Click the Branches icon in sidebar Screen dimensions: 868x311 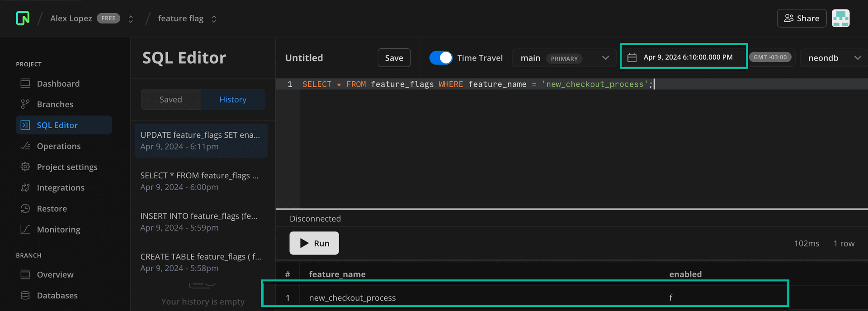(x=25, y=104)
